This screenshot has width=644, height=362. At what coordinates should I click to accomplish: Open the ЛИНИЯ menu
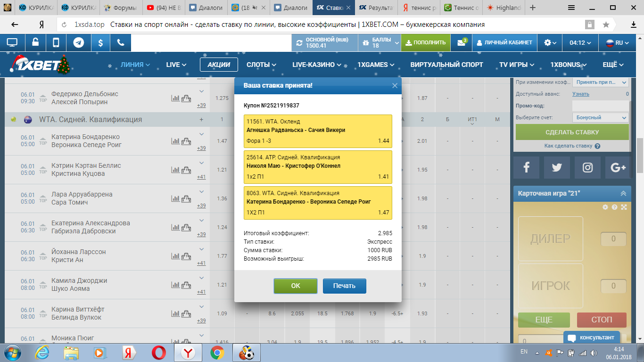135,65
